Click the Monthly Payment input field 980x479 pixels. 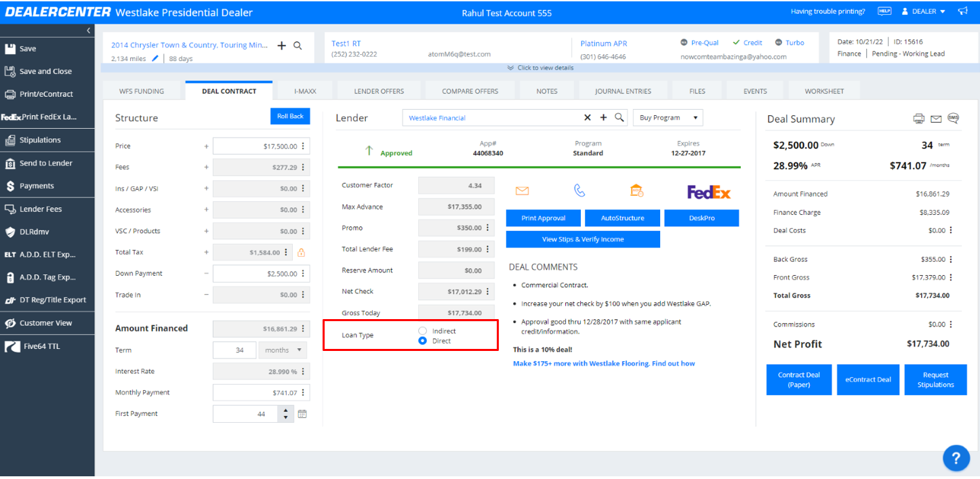click(x=261, y=393)
